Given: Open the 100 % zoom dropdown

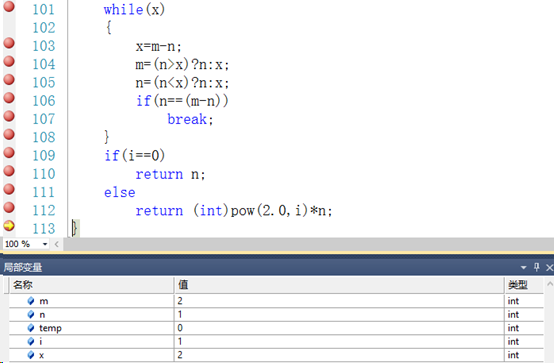Looking at the screenshot, I should (x=45, y=244).
